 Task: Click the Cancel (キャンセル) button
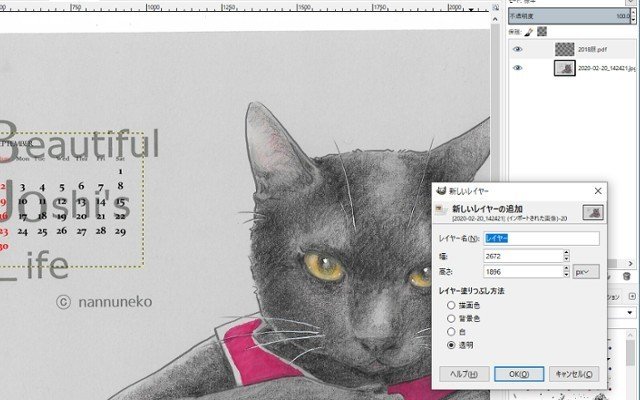[x=574, y=374]
